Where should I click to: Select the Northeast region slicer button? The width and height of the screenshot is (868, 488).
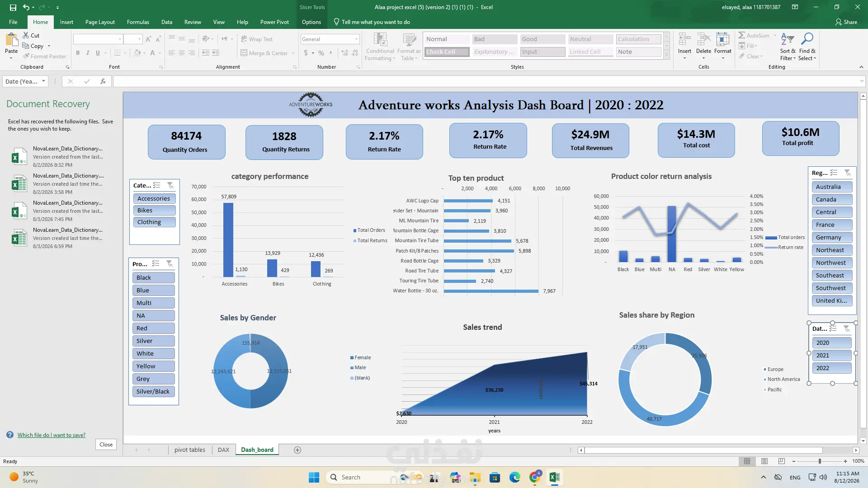point(832,250)
